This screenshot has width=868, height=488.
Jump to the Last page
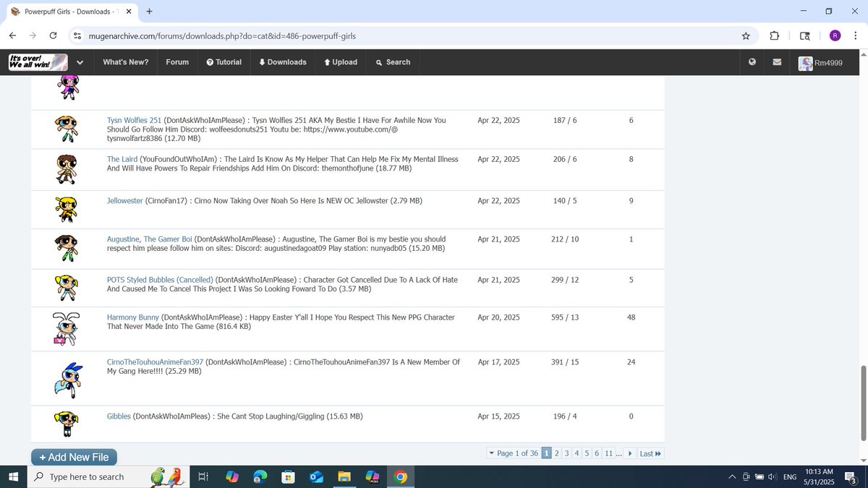(650, 453)
